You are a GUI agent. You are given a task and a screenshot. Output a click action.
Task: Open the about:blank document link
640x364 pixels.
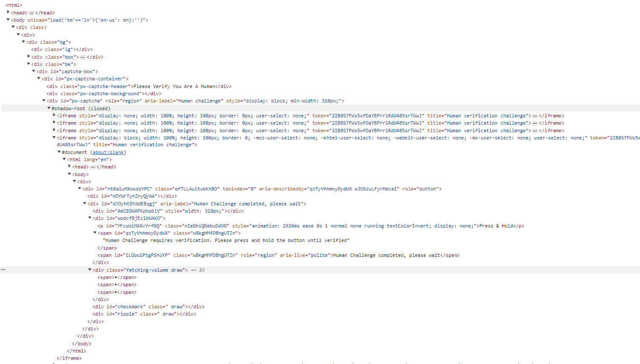tap(108, 152)
